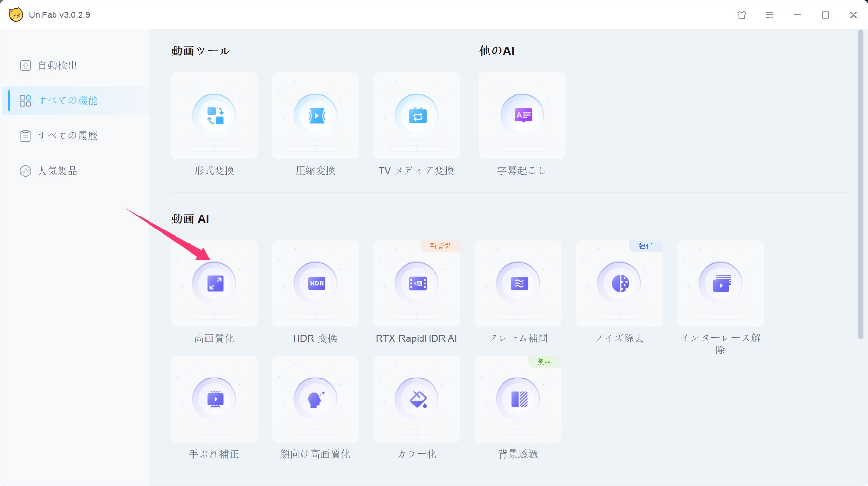
Task: Open the 形式変換 (format conversion) tool
Action: click(214, 116)
